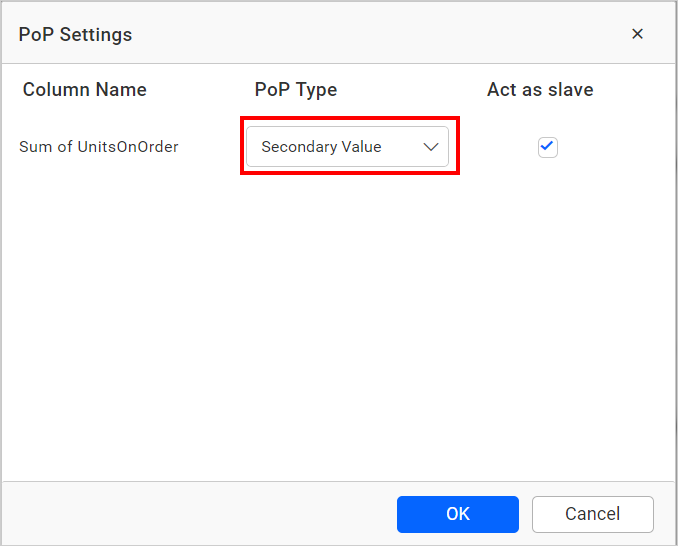Click the Column Name header
678x546 pixels.
click(x=85, y=89)
